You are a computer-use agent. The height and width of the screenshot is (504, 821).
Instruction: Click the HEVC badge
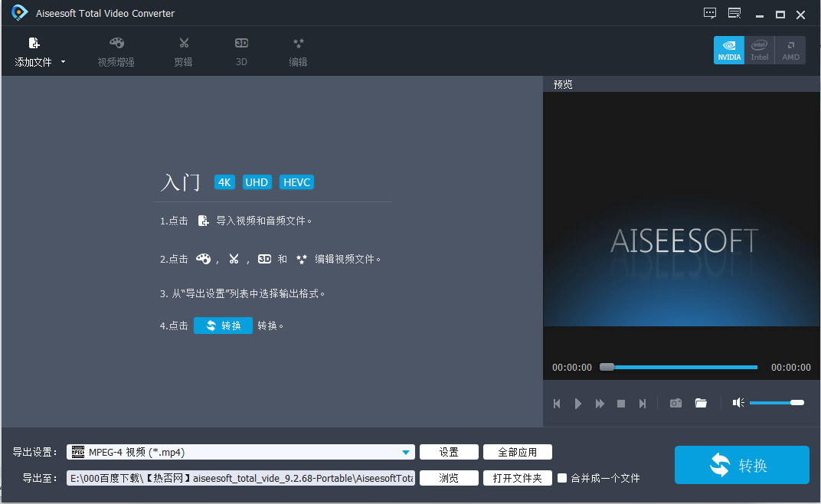pos(297,182)
